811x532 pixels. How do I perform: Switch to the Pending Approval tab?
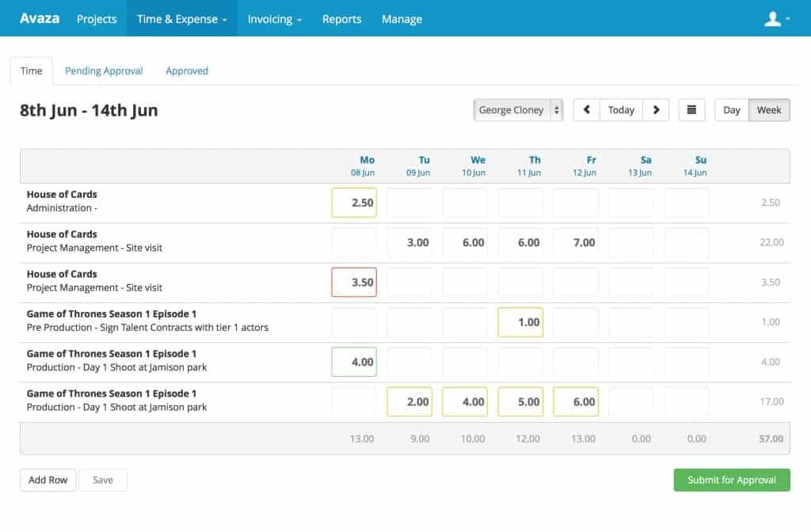104,70
